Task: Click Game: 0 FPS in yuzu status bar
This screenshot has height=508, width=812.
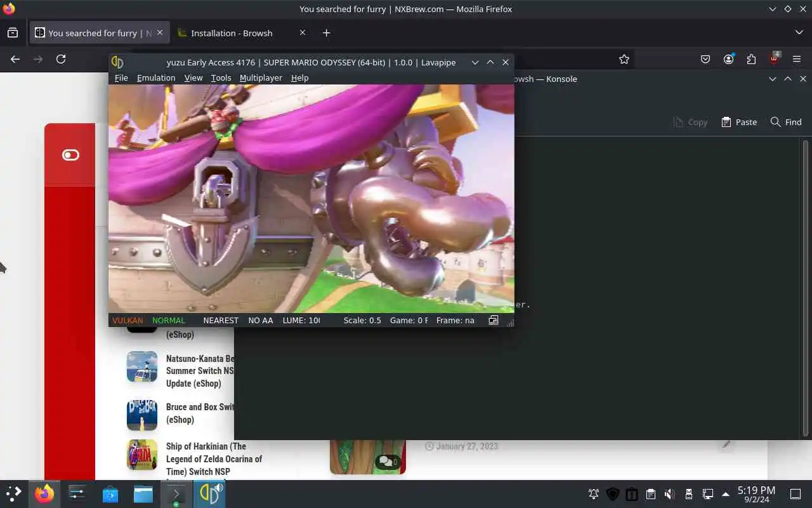Action: 409,320
